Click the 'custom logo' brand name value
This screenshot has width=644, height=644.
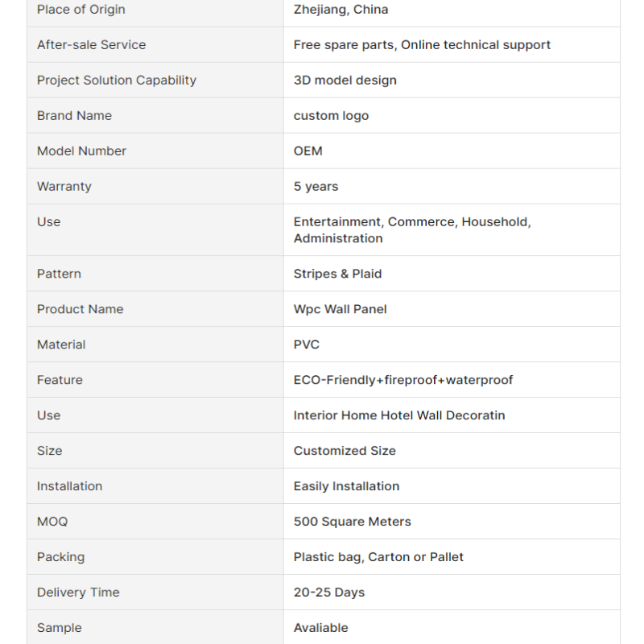(x=331, y=116)
